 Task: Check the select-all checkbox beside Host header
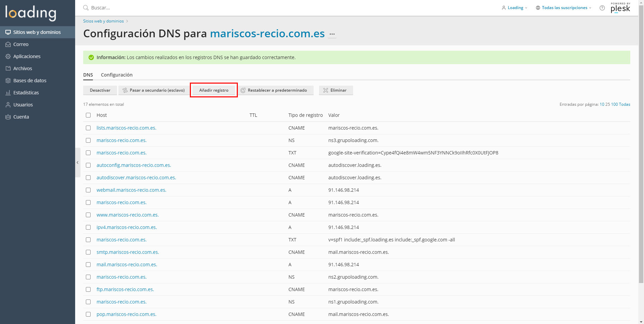click(88, 115)
